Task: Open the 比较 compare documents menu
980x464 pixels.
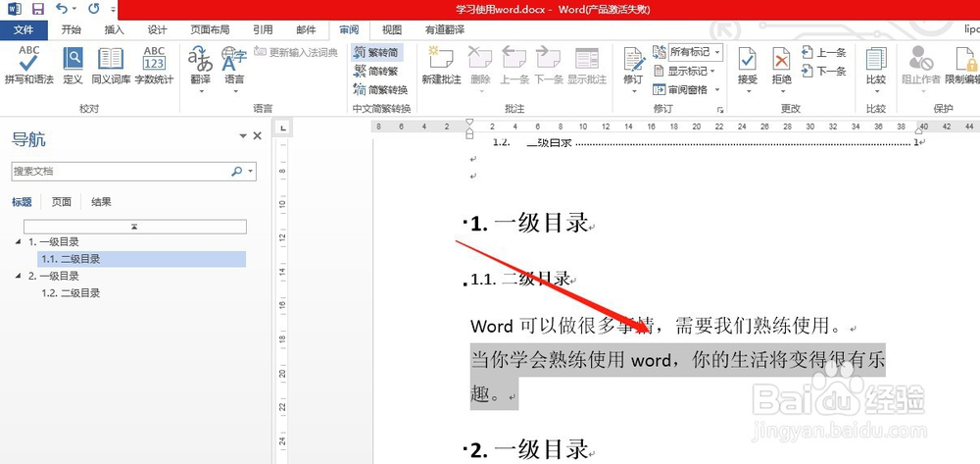Action: (876, 70)
